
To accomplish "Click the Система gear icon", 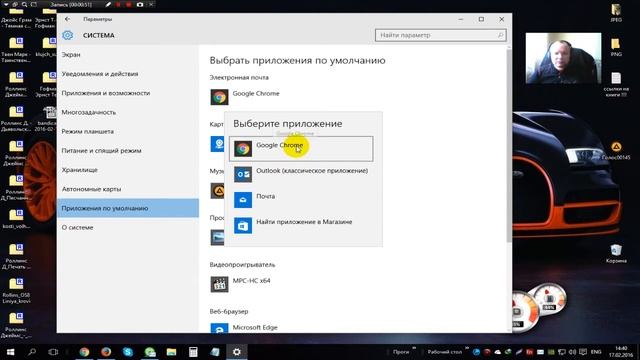I will tap(68, 35).
